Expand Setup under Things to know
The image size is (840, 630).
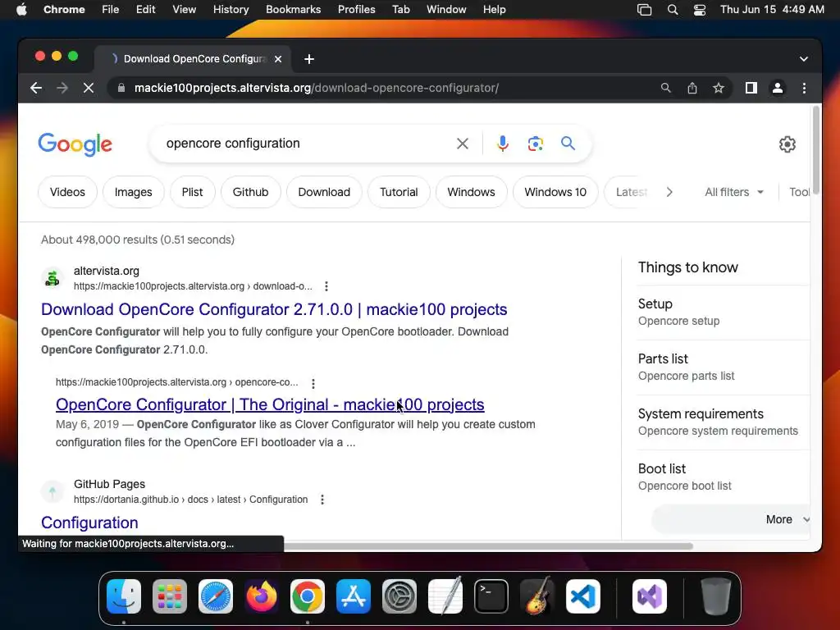pyautogui.click(x=724, y=313)
